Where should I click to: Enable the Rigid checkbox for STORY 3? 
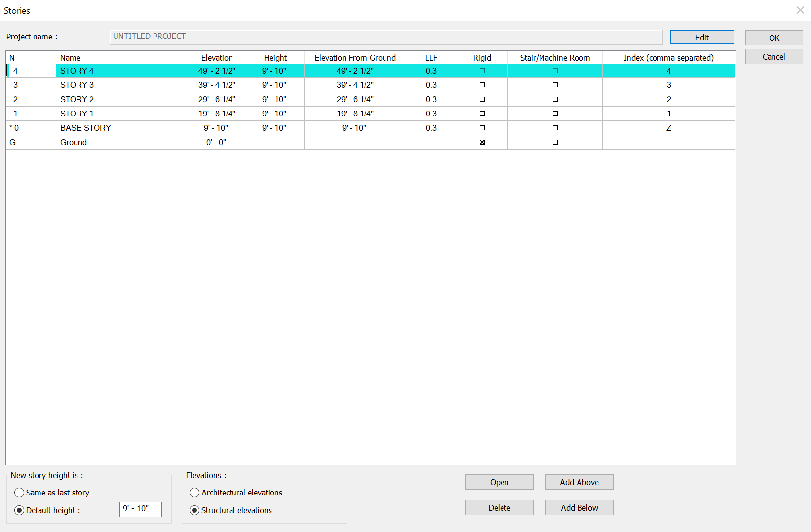point(482,85)
